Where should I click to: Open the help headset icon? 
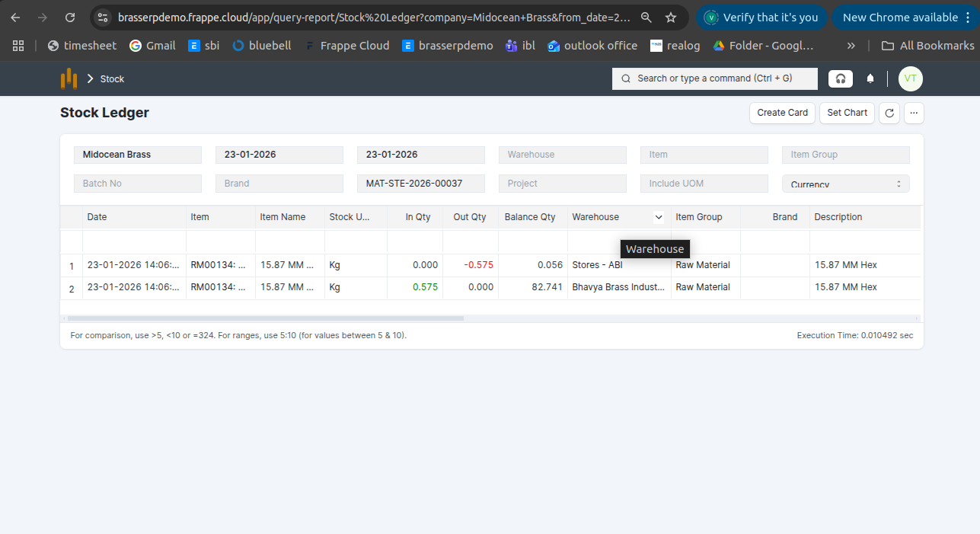pyautogui.click(x=841, y=78)
